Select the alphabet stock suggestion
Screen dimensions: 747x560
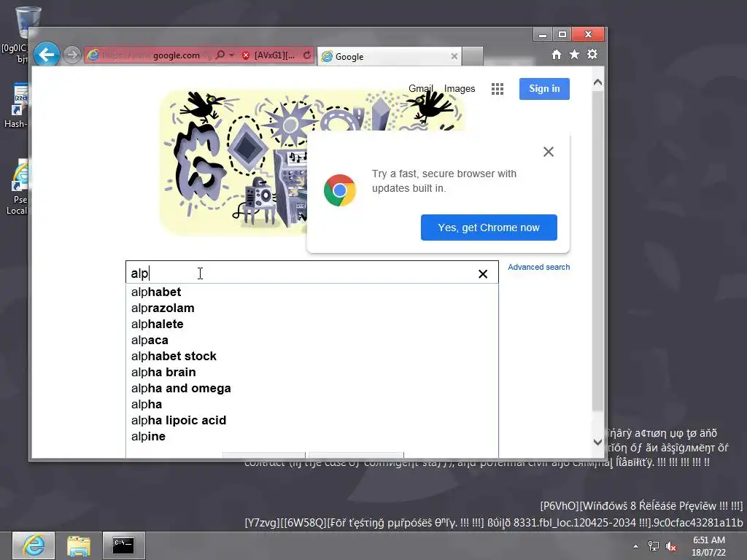[x=311, y=356]
